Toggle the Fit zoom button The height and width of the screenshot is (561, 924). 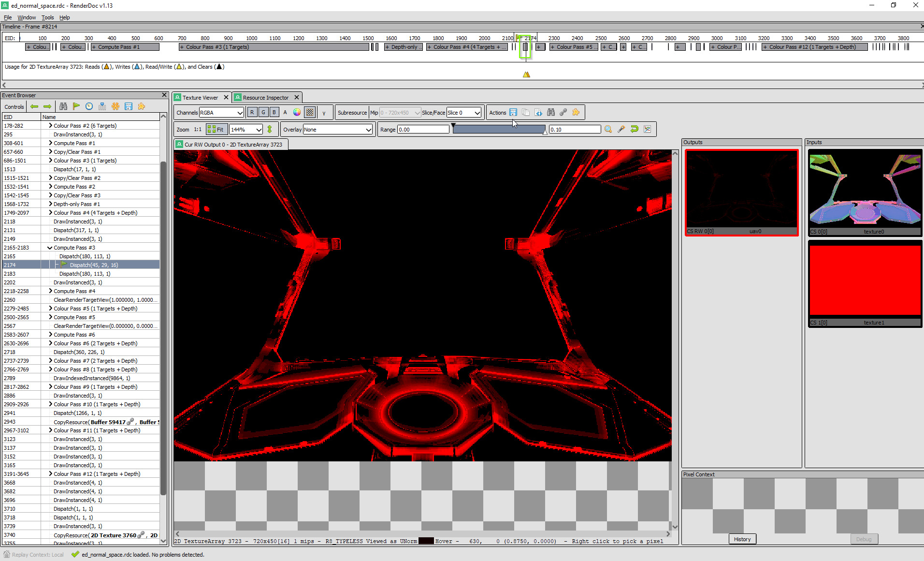click(216, 129)
